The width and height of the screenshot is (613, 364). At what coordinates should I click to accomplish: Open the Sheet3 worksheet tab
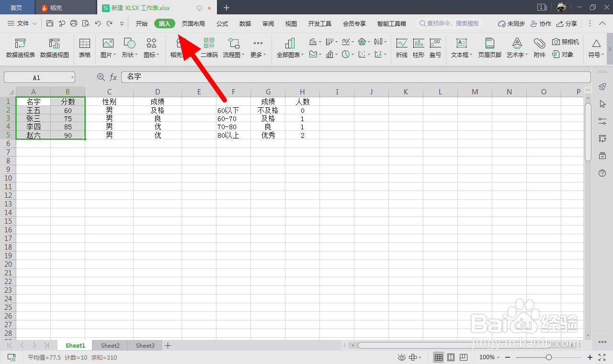pos(145,345)
